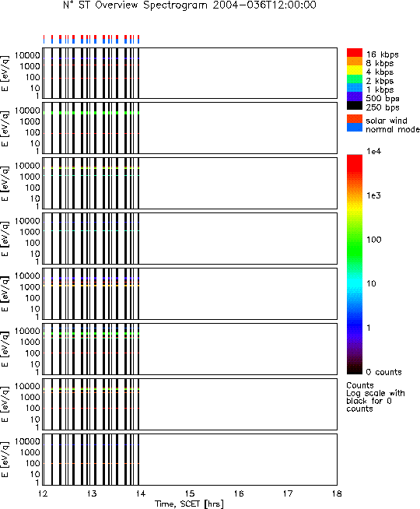
Task: Click the counts log-scale color bar
Action: coord(355,265)
